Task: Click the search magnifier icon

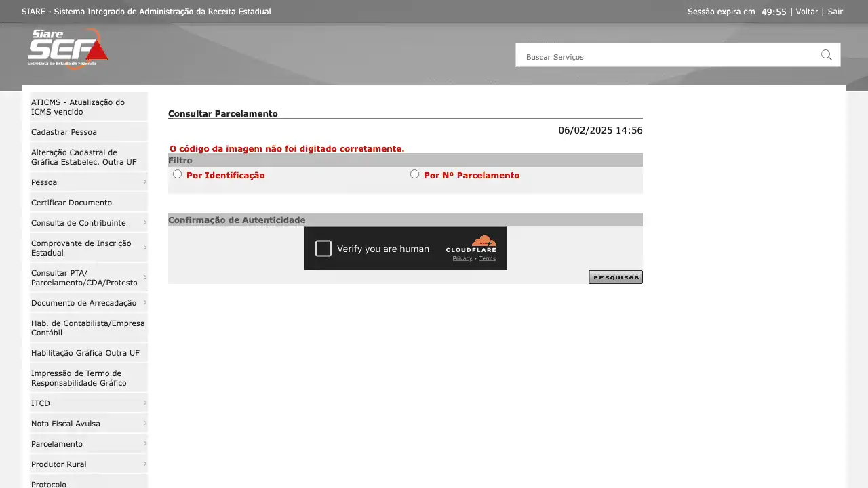Action: (x=826, y=56)
